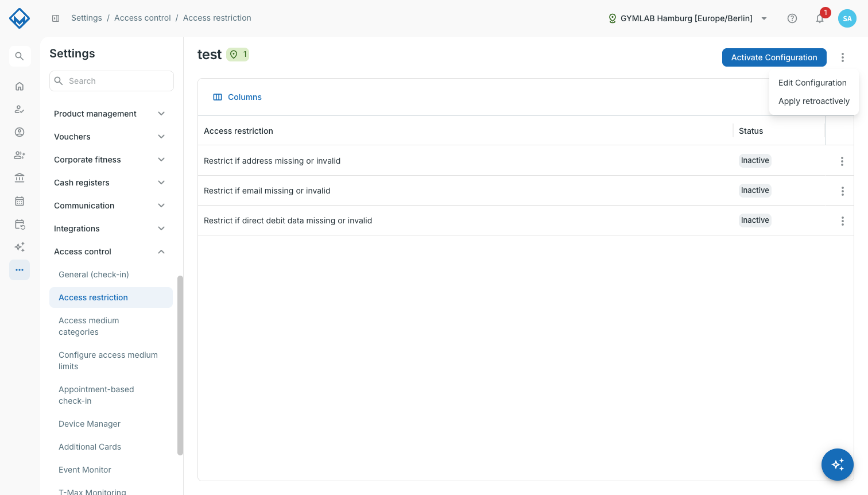The width and height of the screenshot is (868, 495).
Task: Click the Access control breadcrumb link
Action: pyautogui.click(x=142, y=18)
